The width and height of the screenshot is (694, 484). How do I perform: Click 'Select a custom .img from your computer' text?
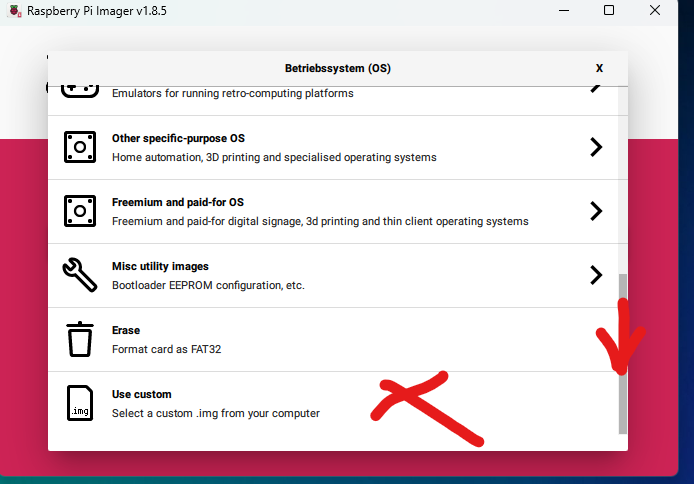point(216,413)
